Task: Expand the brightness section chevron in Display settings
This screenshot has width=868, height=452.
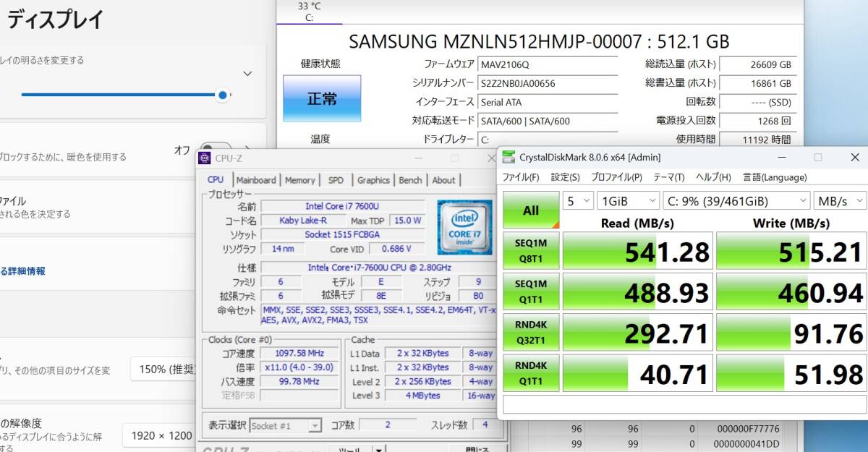Action: coord(247,74)
